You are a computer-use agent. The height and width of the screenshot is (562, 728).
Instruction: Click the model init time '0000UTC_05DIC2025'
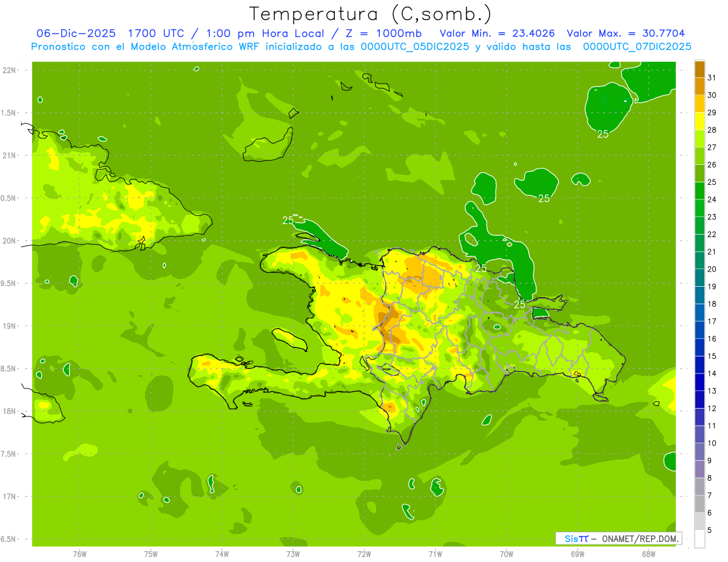pos(415,47)
